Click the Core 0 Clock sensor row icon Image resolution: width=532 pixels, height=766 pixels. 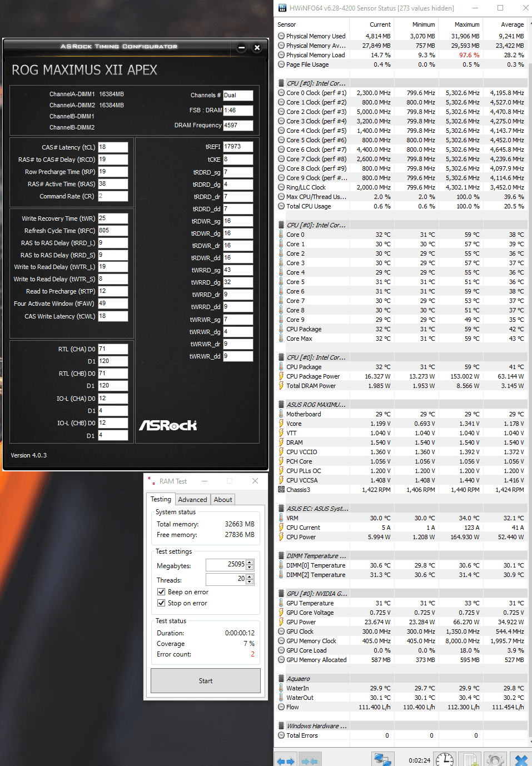(281, 93)
